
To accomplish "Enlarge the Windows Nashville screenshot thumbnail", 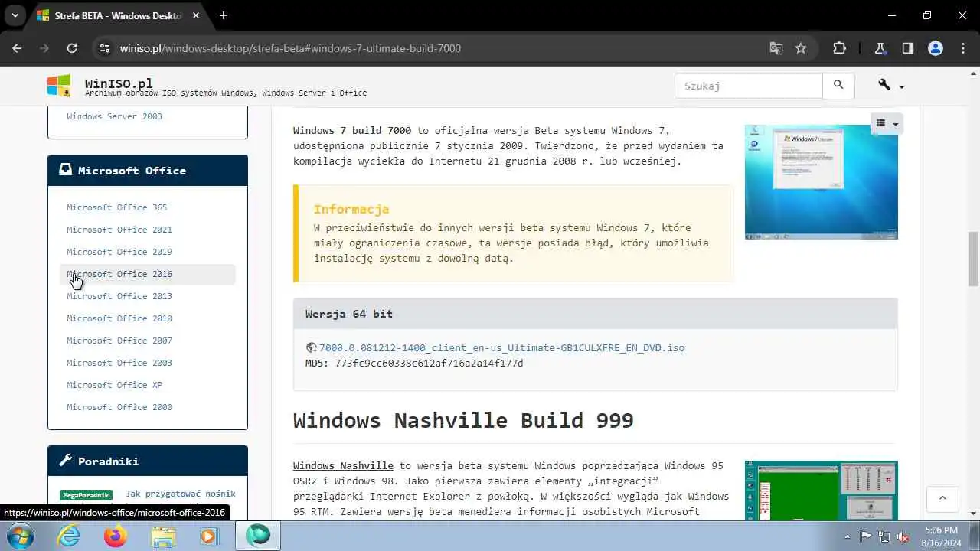I will pyautogui.click(x=821, y=490).
